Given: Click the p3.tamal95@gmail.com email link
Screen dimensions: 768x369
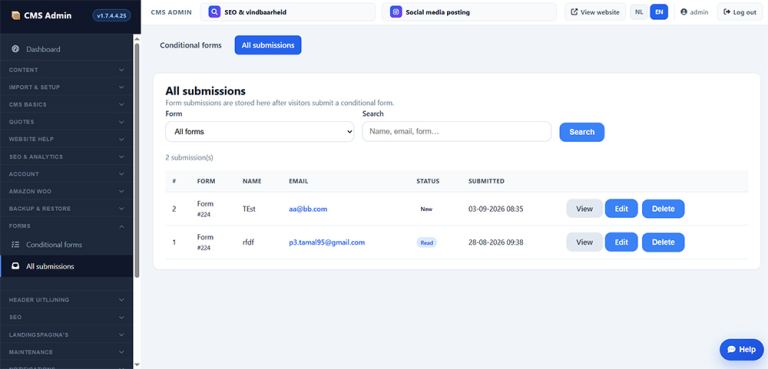Looking at the screenshot, I should pos(327,242).
